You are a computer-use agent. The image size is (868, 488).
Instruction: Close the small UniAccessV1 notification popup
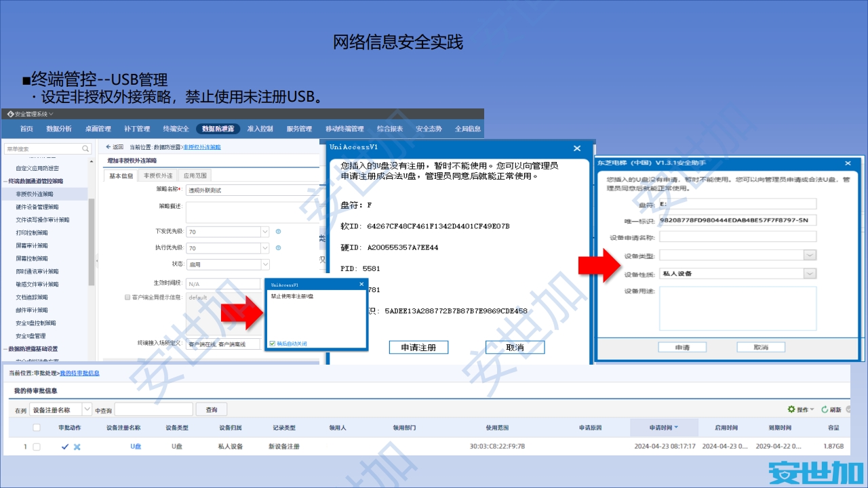[361, 285]
